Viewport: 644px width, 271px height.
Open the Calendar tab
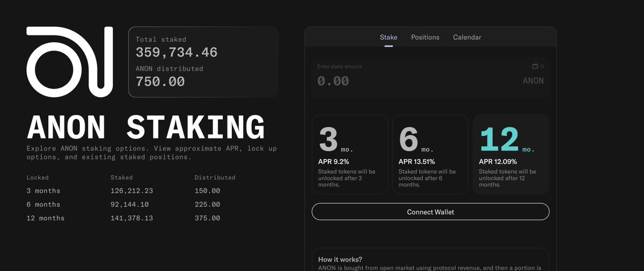click(467, 37)
